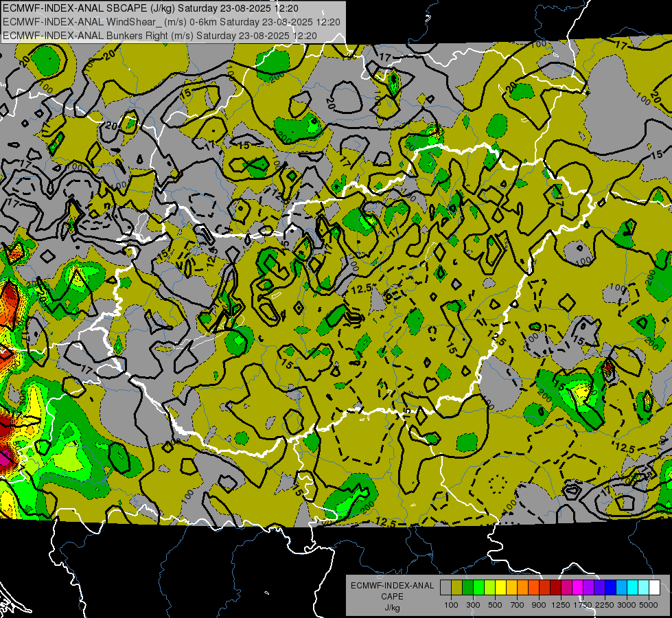This screenshot has width=672, height=618.
Task: Click the legend value 500
Action: click(495, 605)
